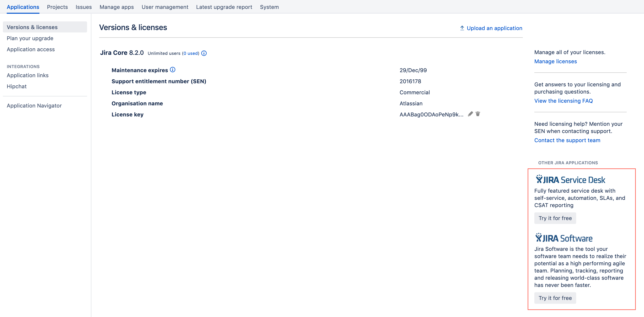Open Application links under Integrations
The width and height of the screenshot is (644, 317).
pos(27,75)
